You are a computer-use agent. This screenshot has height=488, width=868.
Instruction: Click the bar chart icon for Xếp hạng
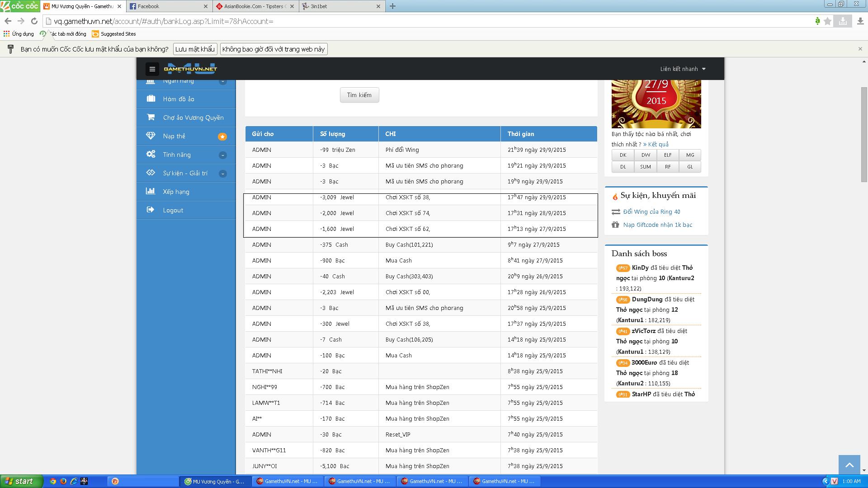coord(151,191)
